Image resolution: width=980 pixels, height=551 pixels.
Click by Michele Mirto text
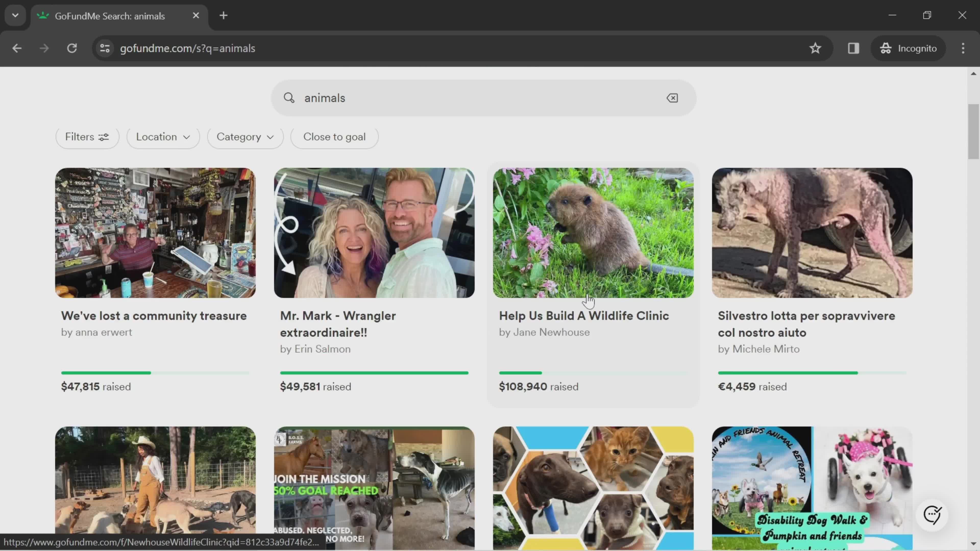point(758,349)
